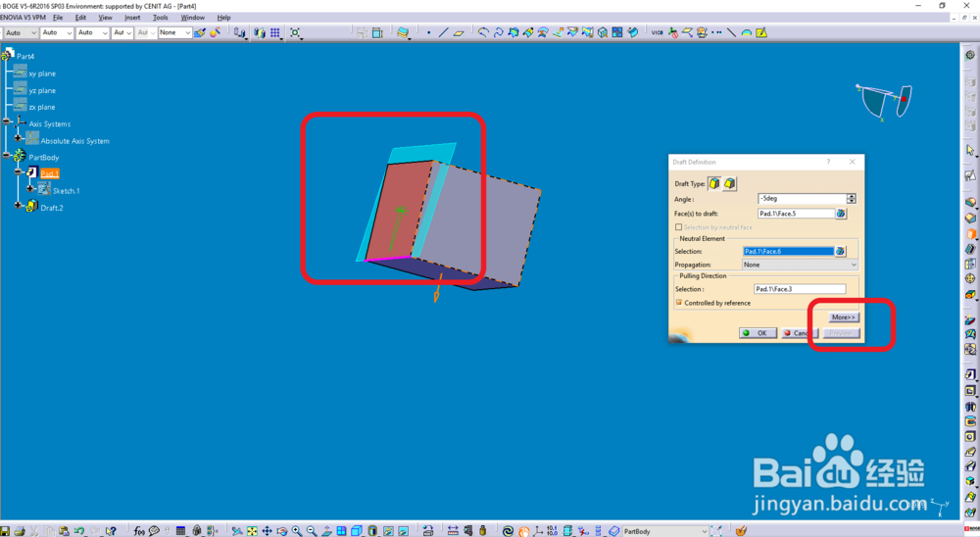Viewport: 980px width, 537px height.
Task: Open the What's This help cursor icon
Action: click(111, 531)
